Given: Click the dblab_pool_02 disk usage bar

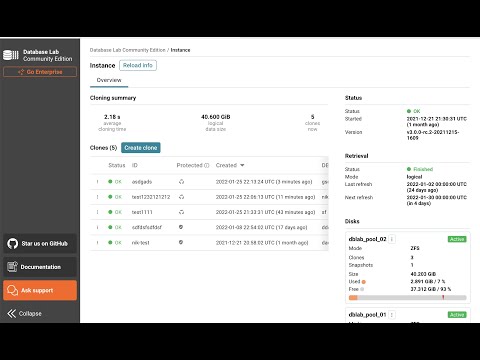Looking at the screenshot, I should point(407,297).
